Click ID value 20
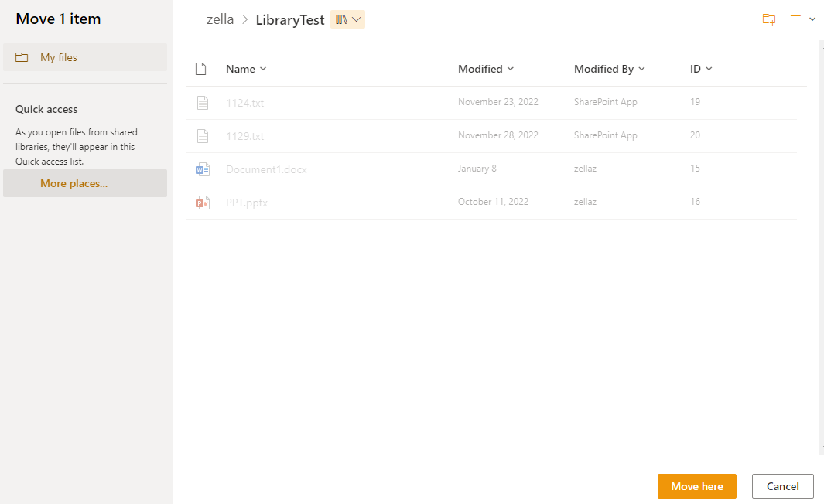The width and height of the screenshot is (824, 504). [x=695, y=135]
